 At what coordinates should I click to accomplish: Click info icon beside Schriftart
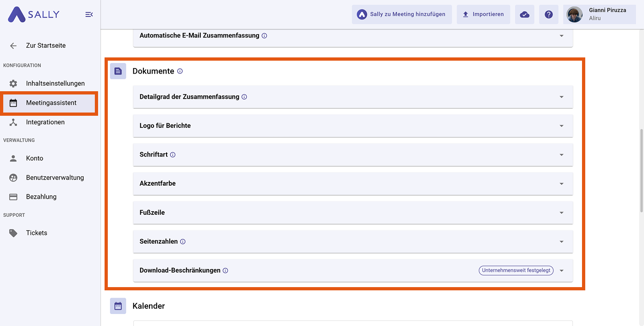tap(173, 155)
